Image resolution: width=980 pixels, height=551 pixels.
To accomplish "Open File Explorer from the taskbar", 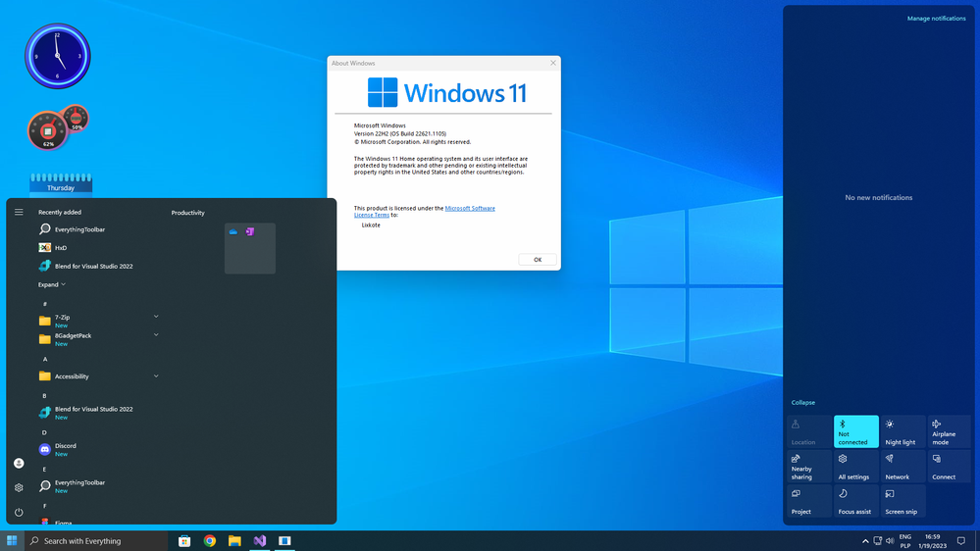I will click(234, 541).
